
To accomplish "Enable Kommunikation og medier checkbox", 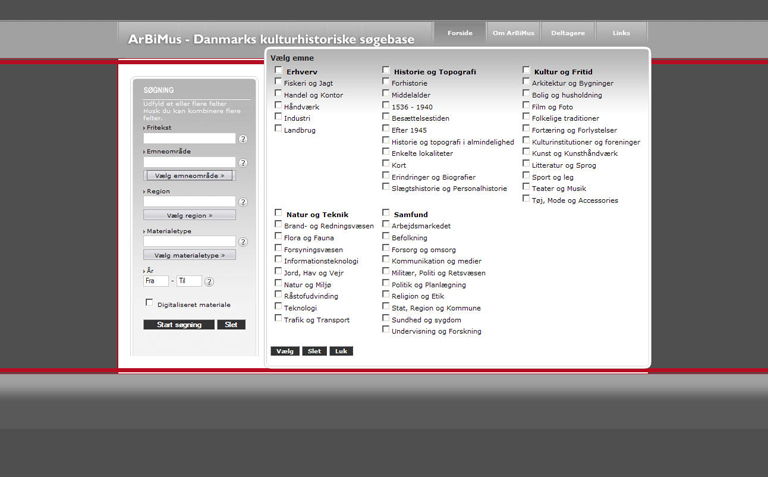I will 386,260.
